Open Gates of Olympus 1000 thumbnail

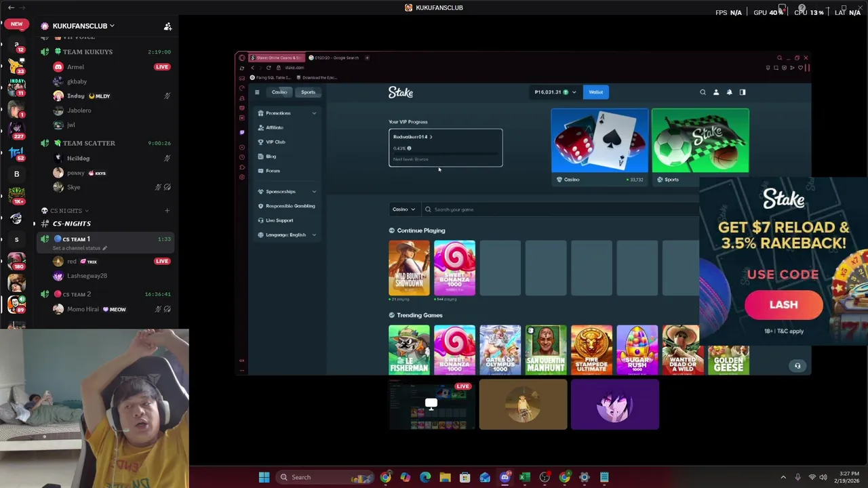point(500,350)
